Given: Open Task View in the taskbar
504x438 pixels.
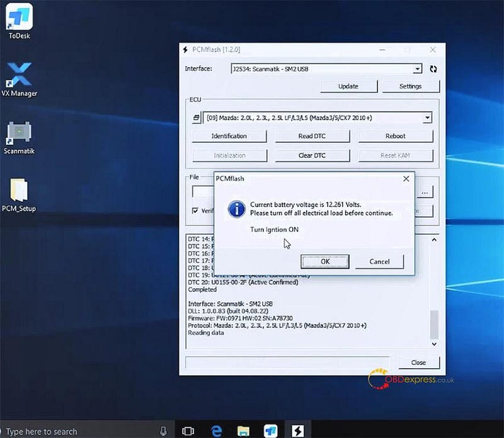Looking at the screenshot, I should (x=188, y=431).
